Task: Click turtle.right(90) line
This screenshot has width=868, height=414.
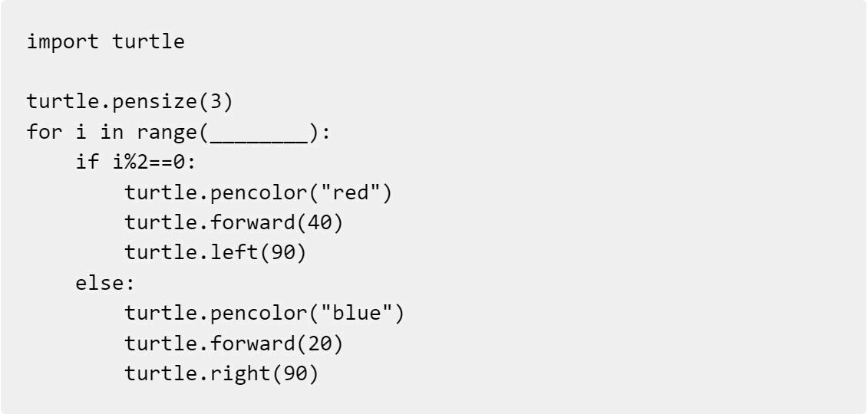Action: pyautogui.click(x=222, y=373)
